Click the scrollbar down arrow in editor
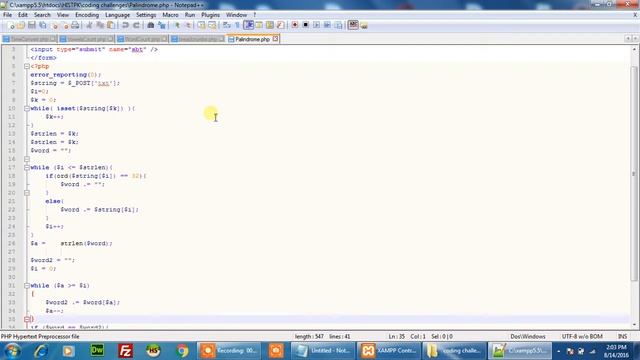 (x=634, y=325)
